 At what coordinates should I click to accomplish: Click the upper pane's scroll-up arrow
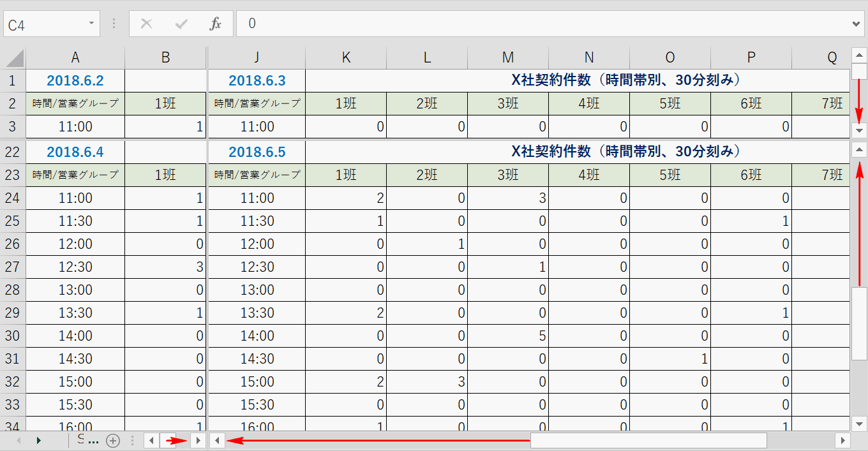click(859, 54)
